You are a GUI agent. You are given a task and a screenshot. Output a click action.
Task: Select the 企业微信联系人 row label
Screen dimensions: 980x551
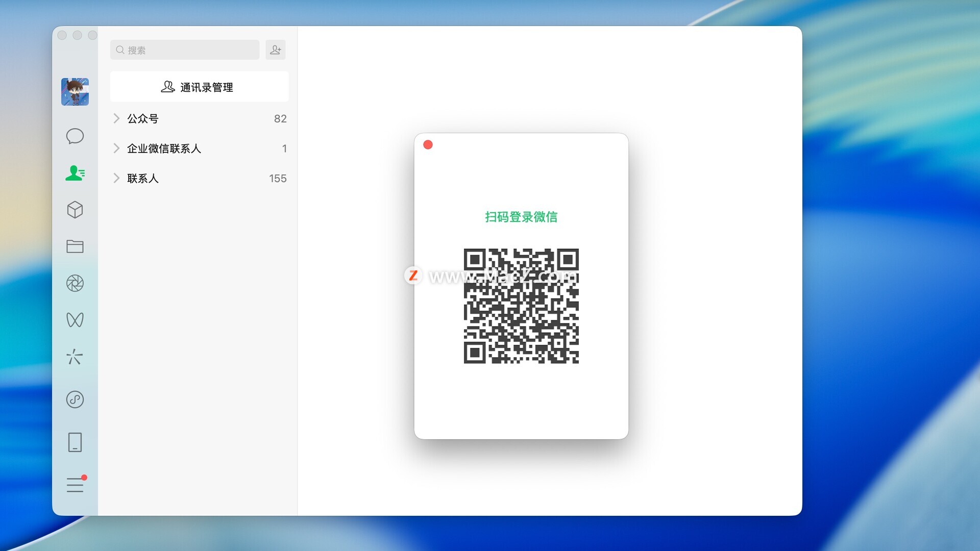(164, 148)
